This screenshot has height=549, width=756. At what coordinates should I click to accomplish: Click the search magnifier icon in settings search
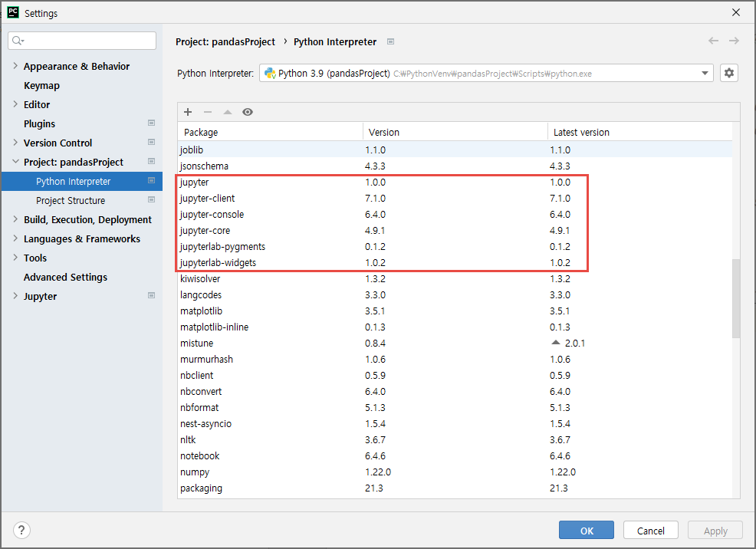18,41
